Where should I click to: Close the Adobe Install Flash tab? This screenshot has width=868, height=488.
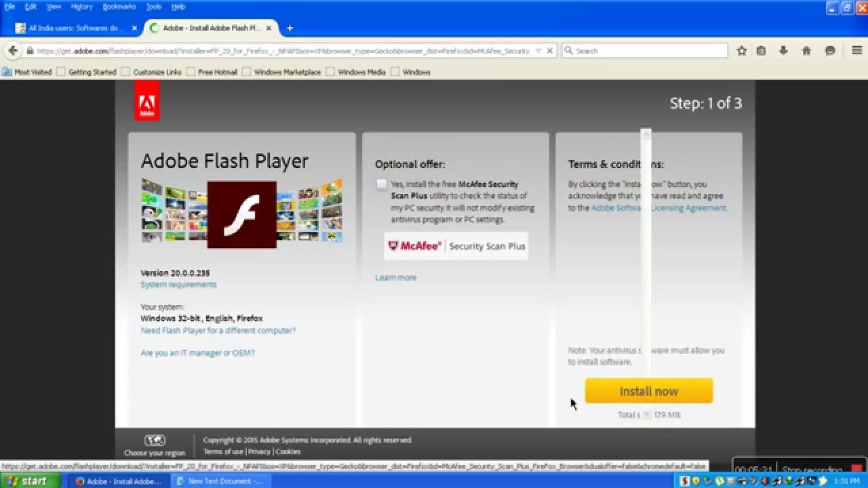[269, 28]
